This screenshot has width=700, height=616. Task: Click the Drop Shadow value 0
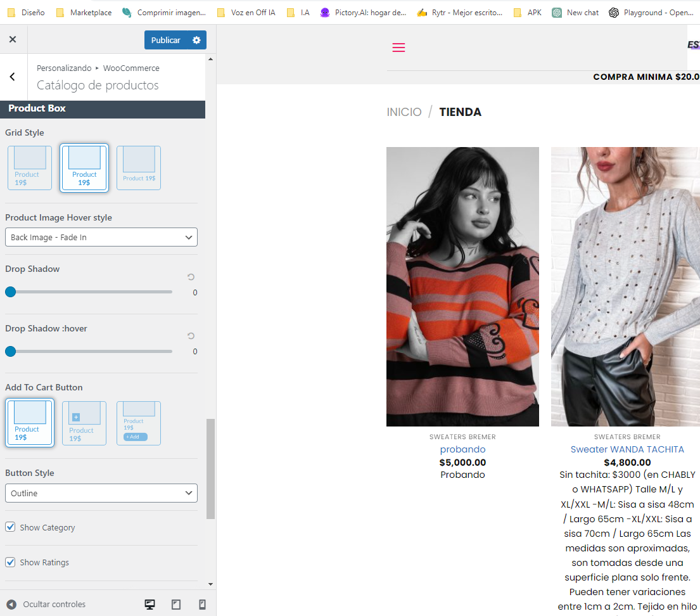(x=195, y=293)
